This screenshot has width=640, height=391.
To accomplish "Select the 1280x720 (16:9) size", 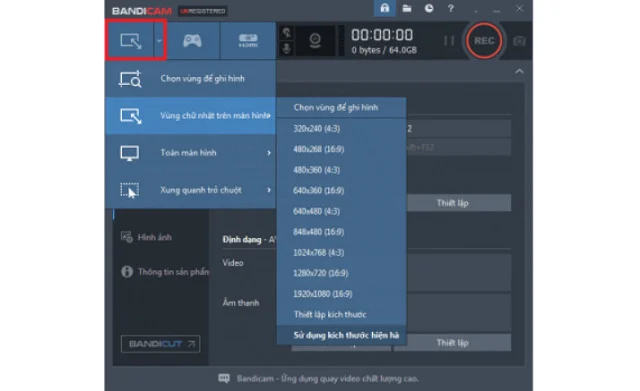I will pos(342,273).
